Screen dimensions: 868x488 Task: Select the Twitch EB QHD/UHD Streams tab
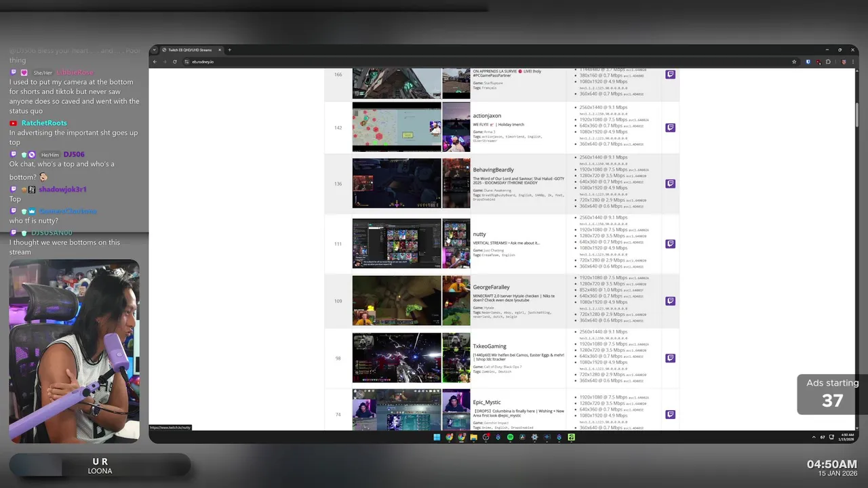point(191,49)
